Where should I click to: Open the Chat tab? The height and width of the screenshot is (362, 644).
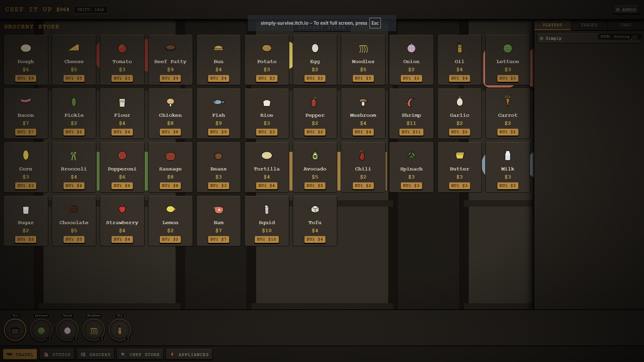coord(626,25)
